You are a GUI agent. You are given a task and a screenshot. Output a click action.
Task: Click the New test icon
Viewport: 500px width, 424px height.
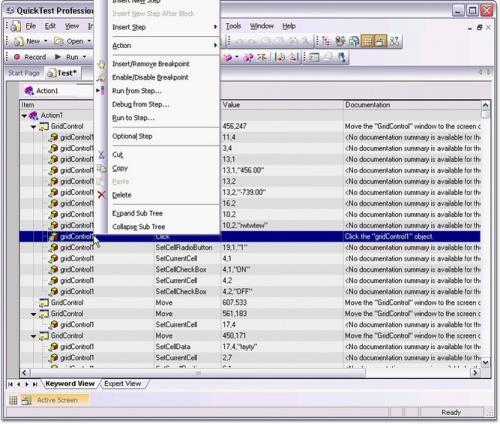click(x=18, y=41)
